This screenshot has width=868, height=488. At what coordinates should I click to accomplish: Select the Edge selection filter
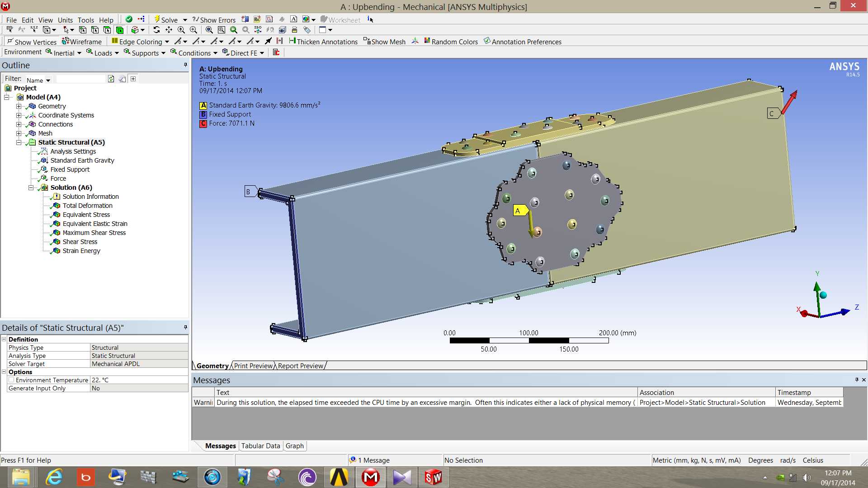[95, 30]
